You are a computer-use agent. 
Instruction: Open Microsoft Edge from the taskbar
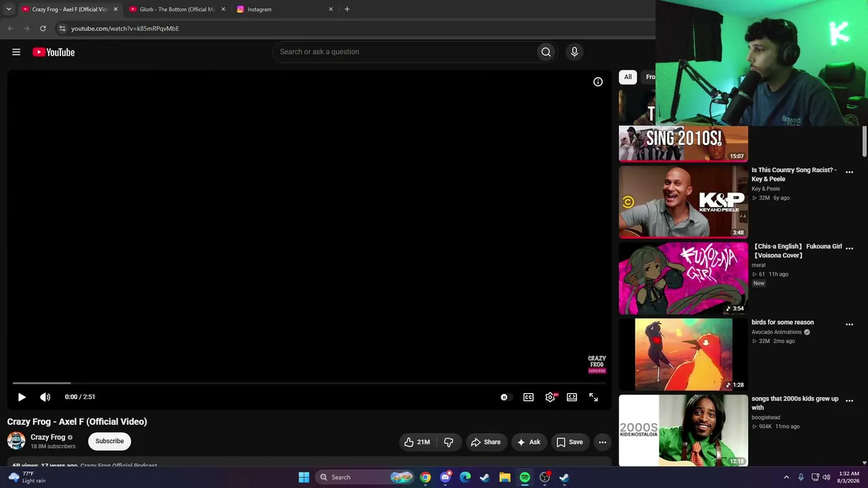click(x=465, y=477)
